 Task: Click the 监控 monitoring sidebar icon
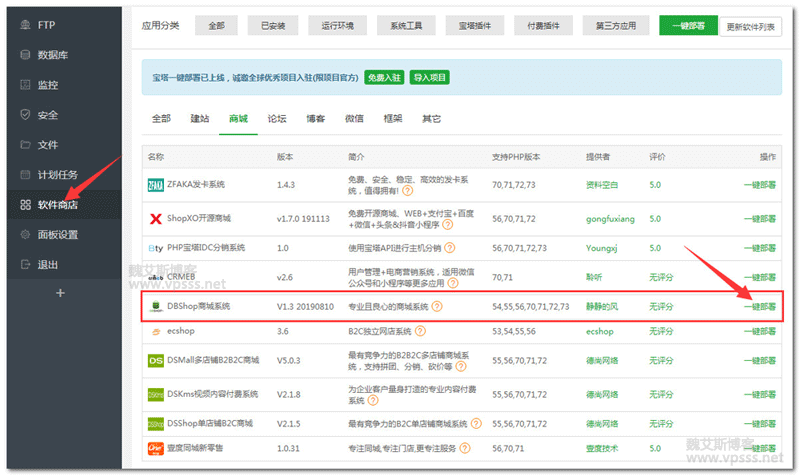pyautogui.click(x=23, y=85)
